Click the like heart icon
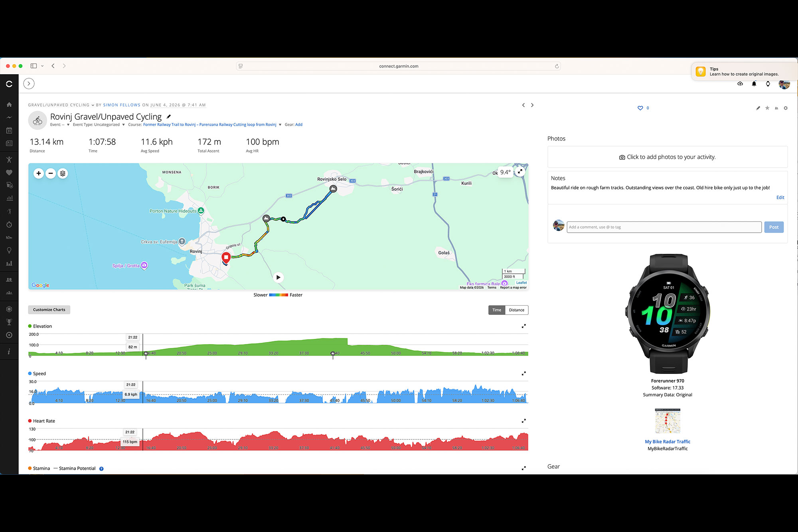Screen dimensions: 798x532 click(640, 108)
